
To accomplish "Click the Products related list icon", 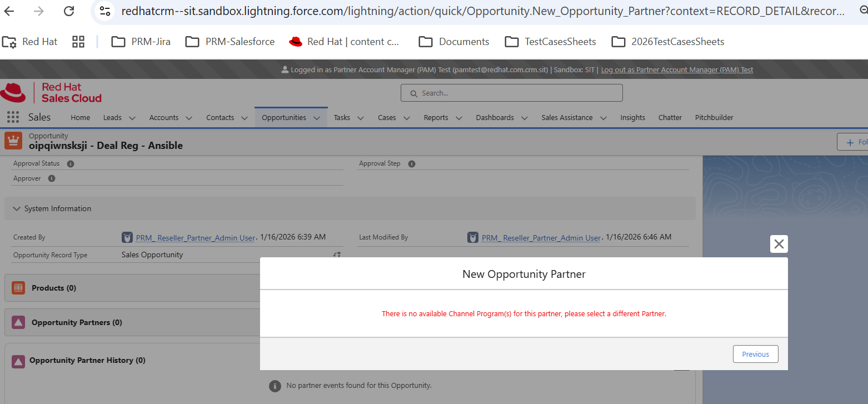I will [18, 288].
